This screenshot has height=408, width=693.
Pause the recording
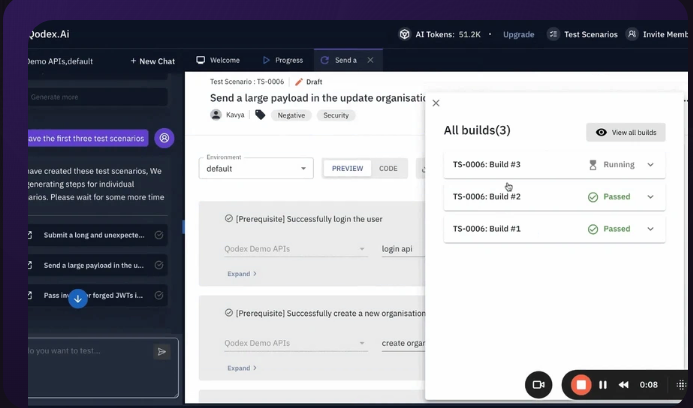click(x=603, y=384)
